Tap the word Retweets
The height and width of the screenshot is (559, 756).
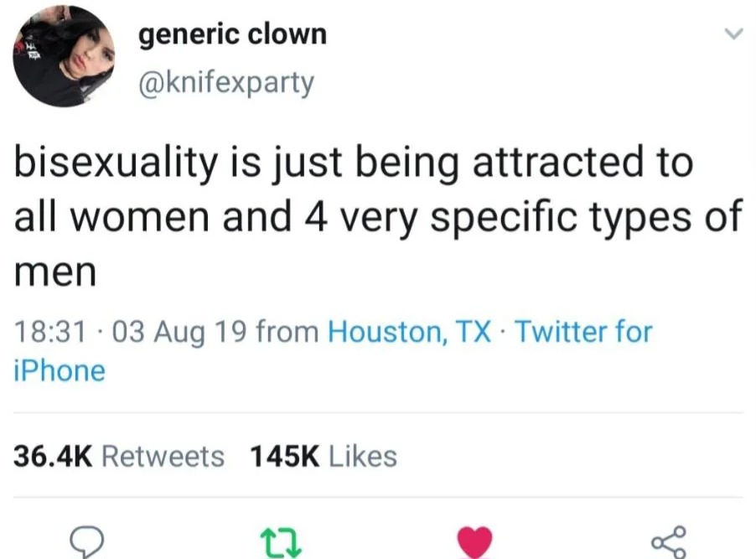pos(163,456)
